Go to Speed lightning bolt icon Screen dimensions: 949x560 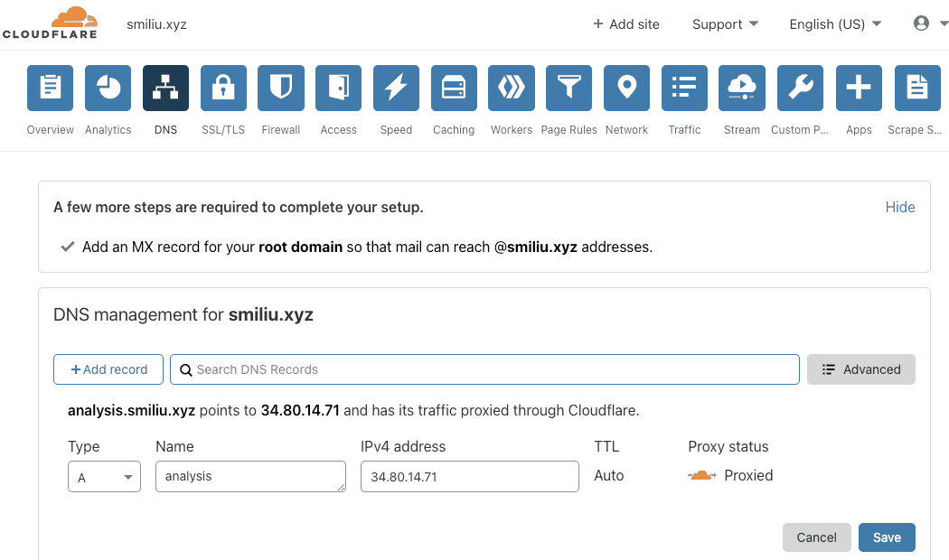tap(396, 89)
